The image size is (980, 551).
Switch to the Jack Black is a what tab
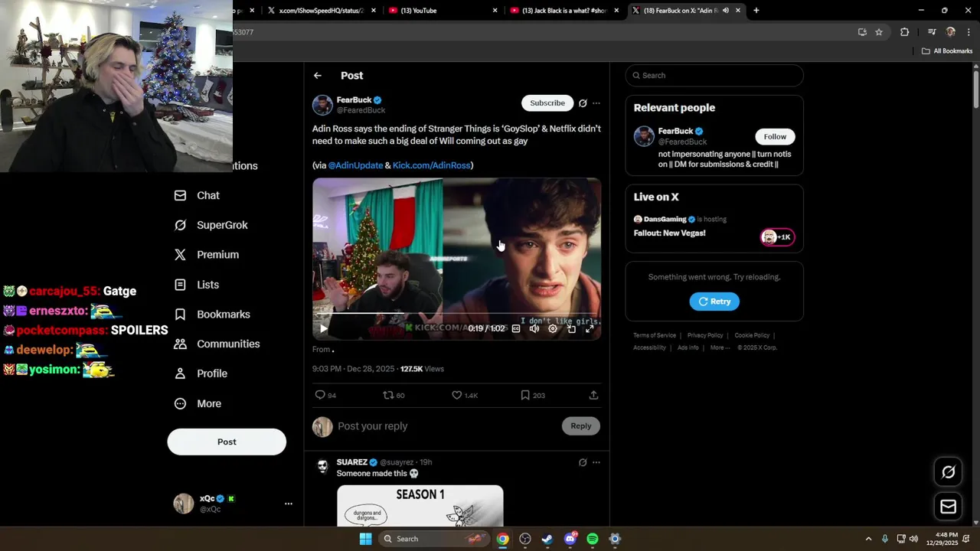pyautogui.click(x=563, y=11)
